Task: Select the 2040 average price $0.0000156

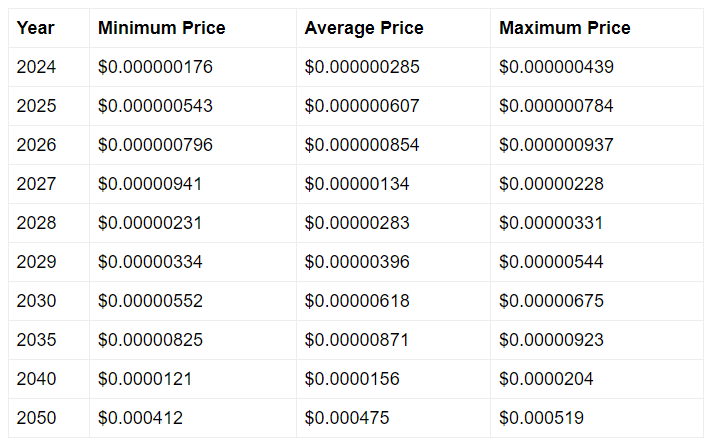Action: 352,378
